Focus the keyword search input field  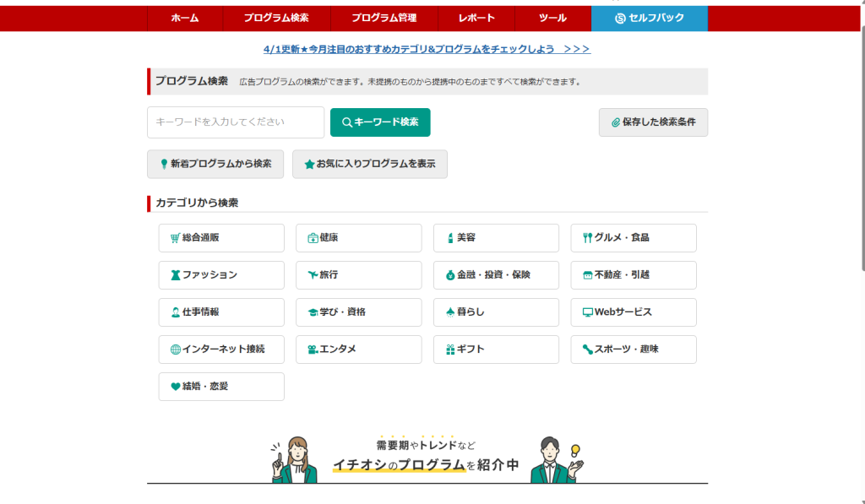tap(235, 122)
